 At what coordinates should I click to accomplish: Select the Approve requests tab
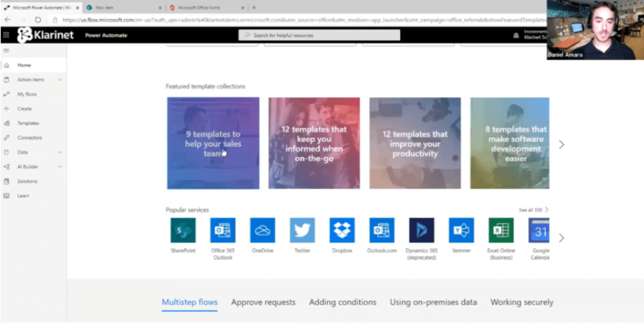(x=264, y=302)
